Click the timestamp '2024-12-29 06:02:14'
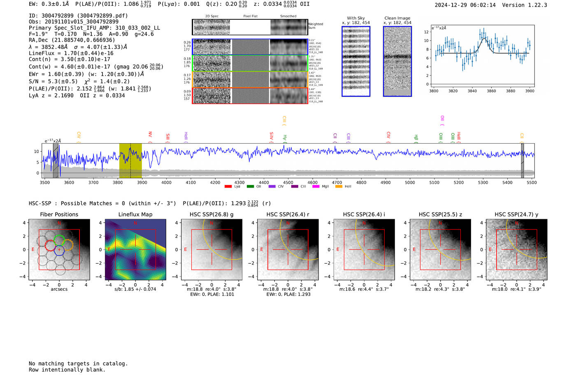576x392 pixels. click(465, 5)
